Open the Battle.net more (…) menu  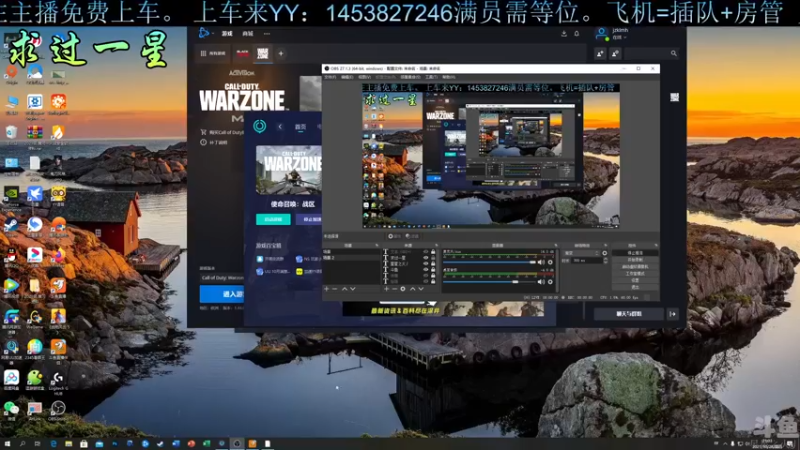pos(267,34)
